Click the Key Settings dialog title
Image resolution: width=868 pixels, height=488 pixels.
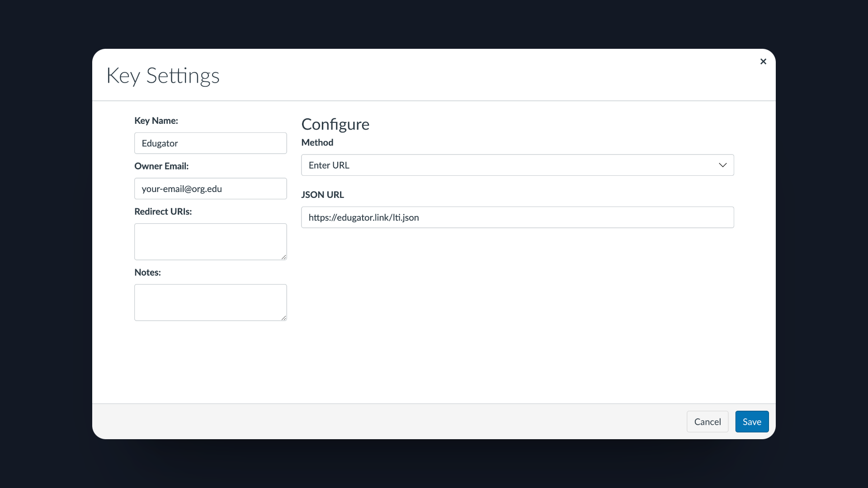pyautogui.click(x=163, y=75)
